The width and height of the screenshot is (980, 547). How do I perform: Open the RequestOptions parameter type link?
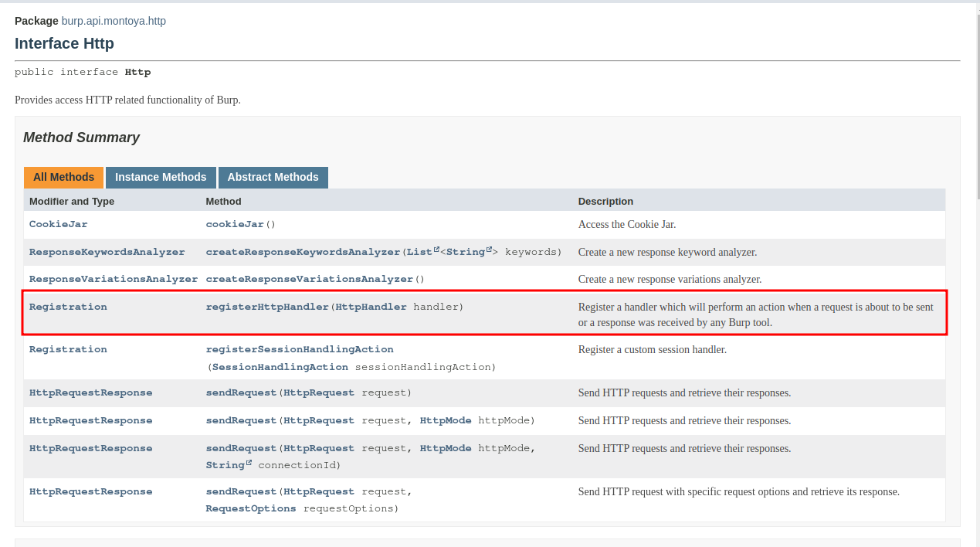pyautogui.click(x=251, y=508)
